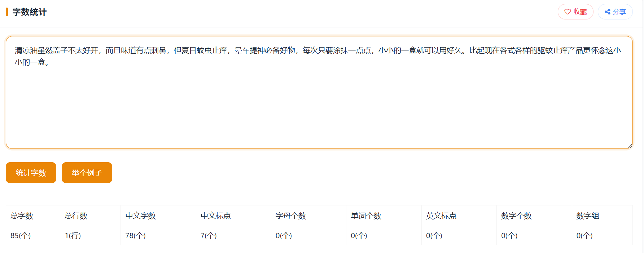Select the 总行数 column header

91,216
